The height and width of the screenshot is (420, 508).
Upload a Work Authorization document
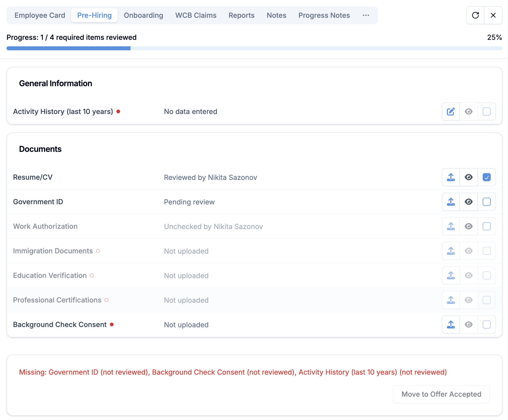tap(451, 226)
